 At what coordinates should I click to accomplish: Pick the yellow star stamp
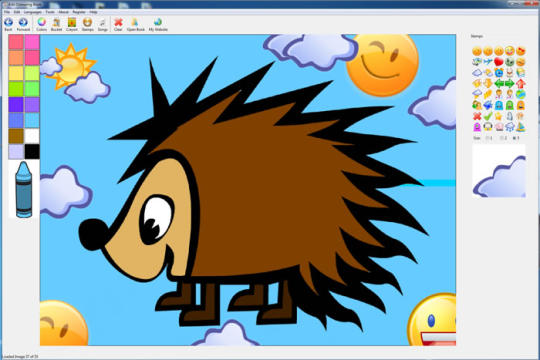(x=499, y=116)
